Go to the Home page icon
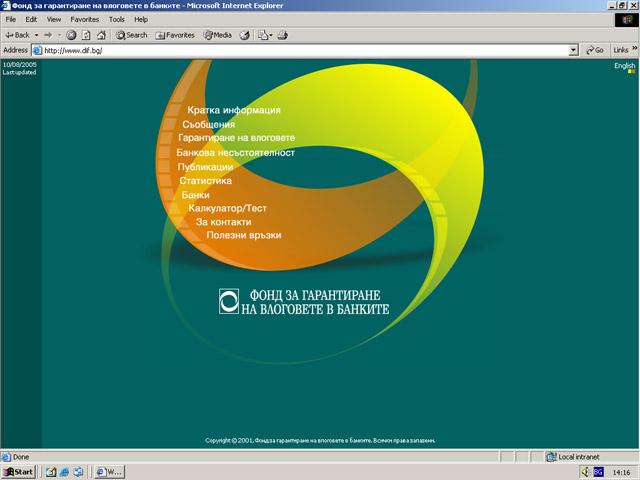 (101, 35)
